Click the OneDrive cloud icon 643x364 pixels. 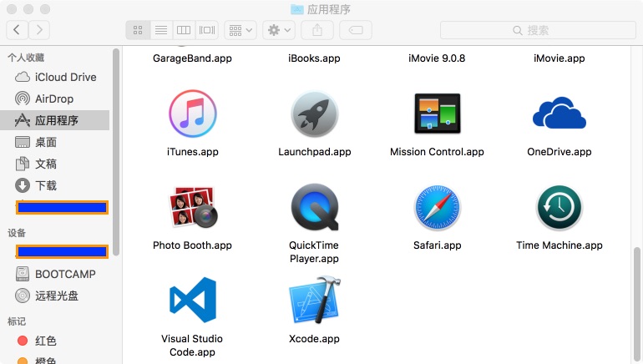pos(559,113)
